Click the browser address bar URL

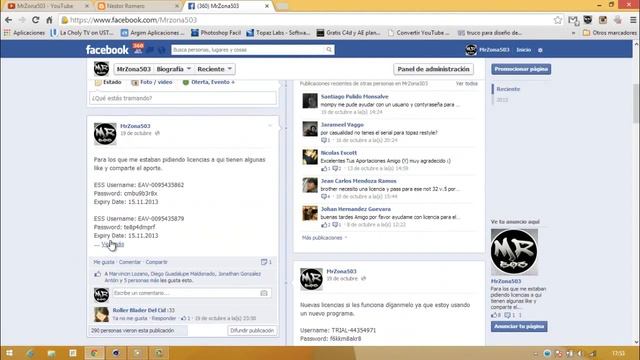(133, 20)
